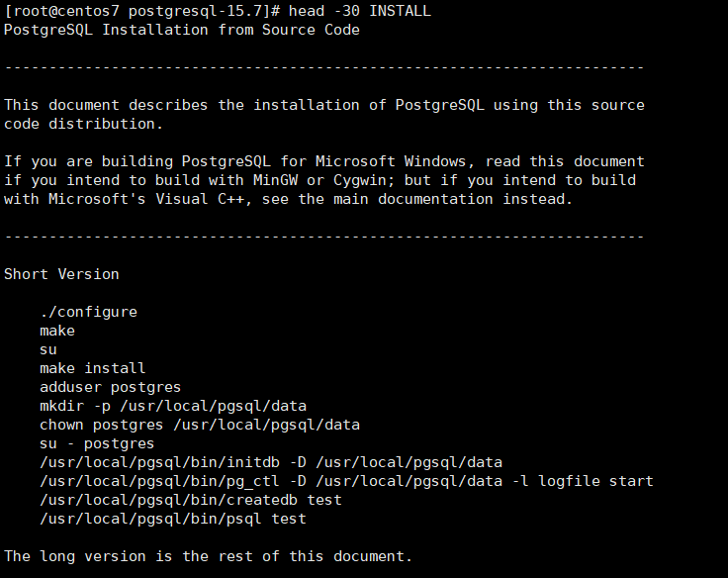Viewport: 728px width, 578px height.
Task: Click the line 'code distribution.'
Action: (83, 124)
